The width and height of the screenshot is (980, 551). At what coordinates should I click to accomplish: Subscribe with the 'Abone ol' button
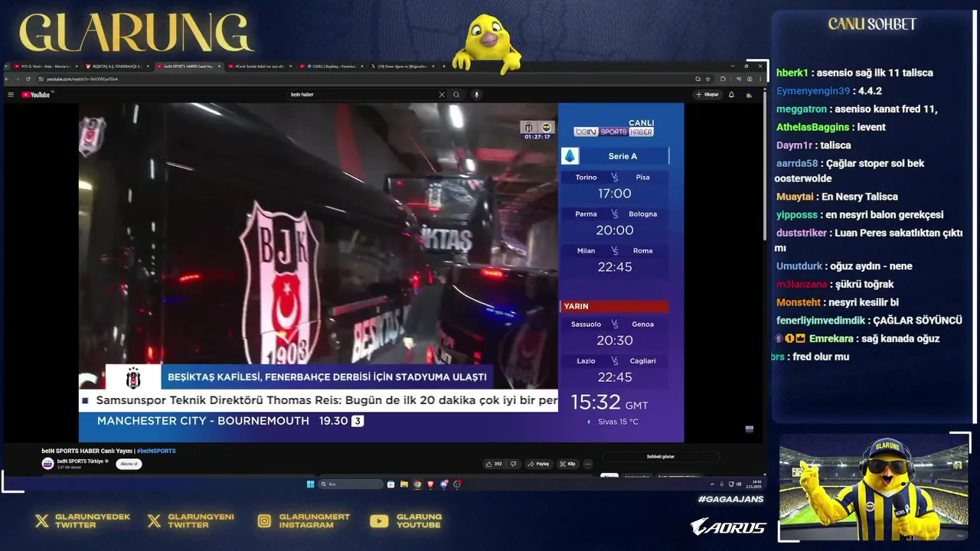tap(129, 464)
